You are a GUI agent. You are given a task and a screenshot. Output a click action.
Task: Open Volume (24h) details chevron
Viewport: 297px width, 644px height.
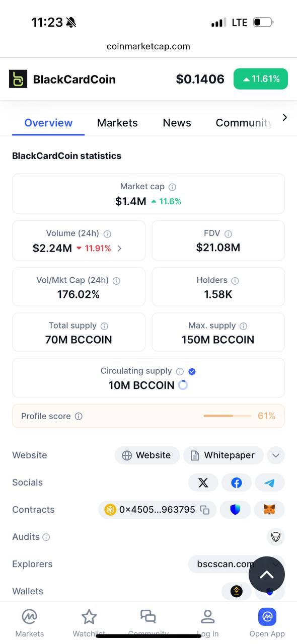tap(119, 248)
